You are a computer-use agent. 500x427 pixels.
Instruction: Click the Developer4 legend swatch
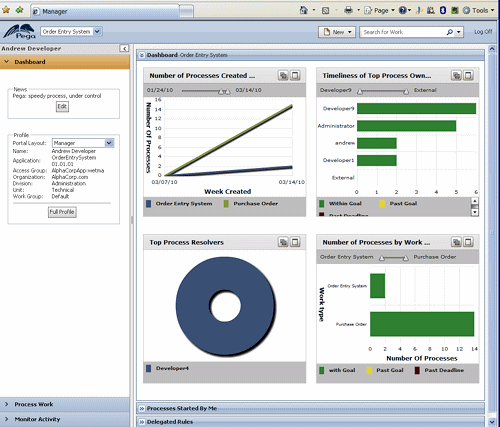(149, 368)
